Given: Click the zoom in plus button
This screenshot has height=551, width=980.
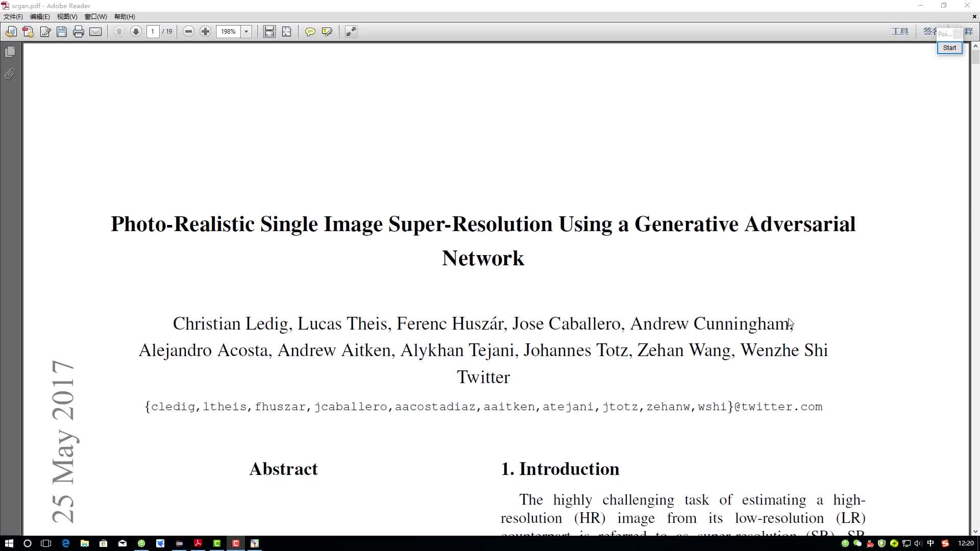Looking at the screenshot, I should (x=206, y=32).
